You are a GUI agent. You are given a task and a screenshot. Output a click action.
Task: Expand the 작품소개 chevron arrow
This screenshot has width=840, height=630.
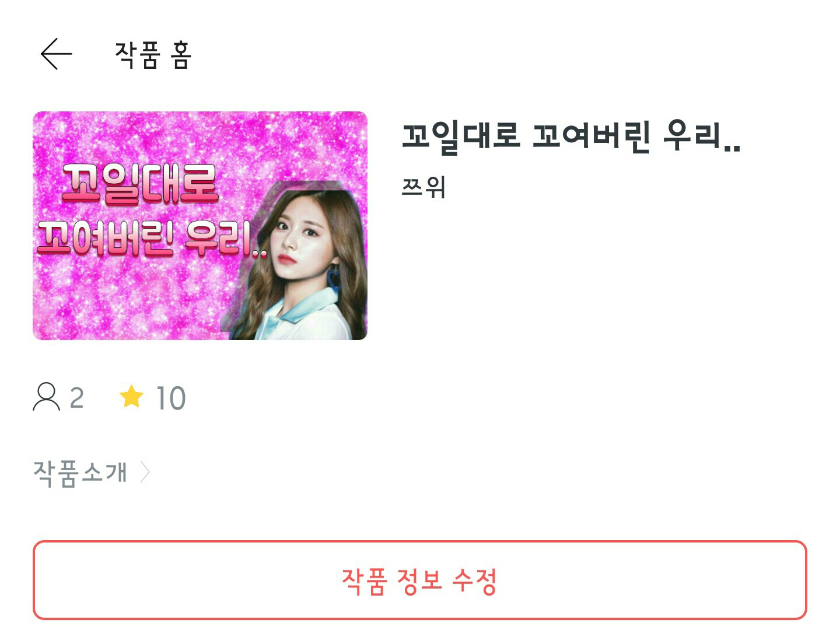pos(145,472)
